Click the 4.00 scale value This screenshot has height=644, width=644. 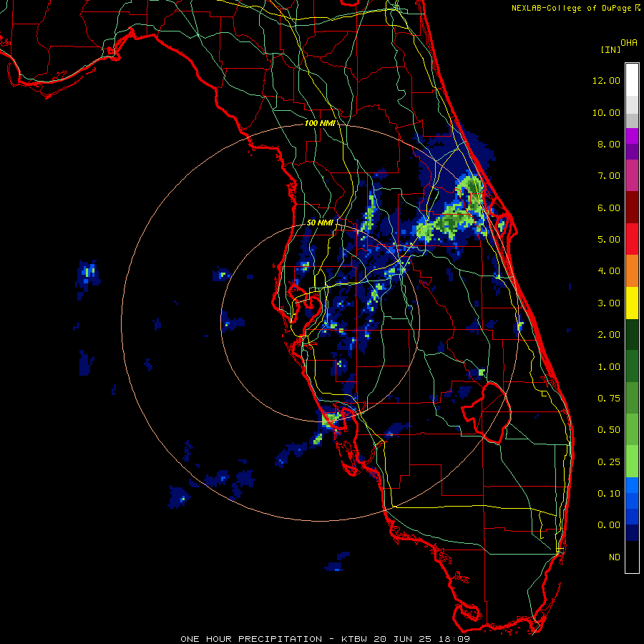point(609,271)
